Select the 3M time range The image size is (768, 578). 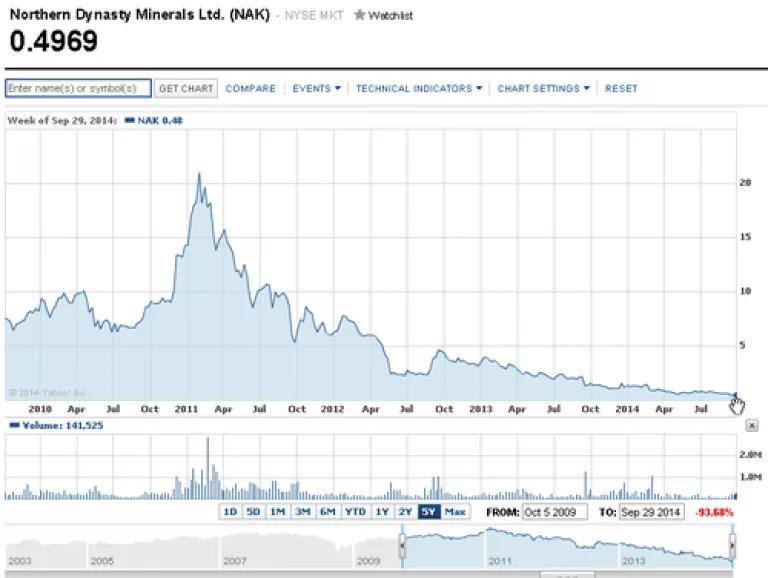tap(303, 512)
